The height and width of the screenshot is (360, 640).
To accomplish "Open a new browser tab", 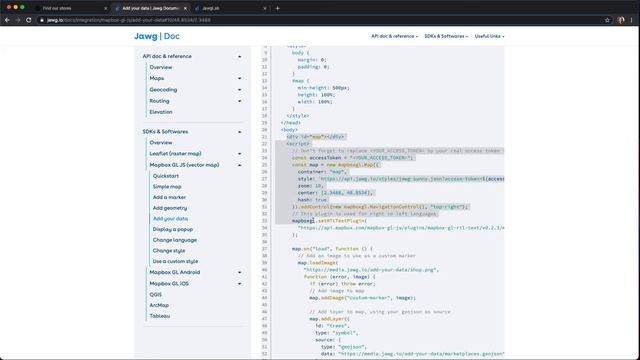I will click(278, 8).
